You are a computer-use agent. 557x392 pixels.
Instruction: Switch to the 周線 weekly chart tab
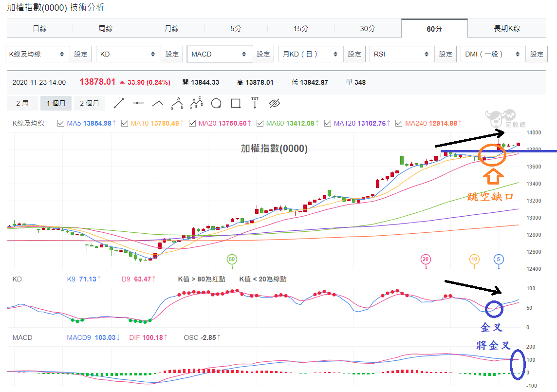click(x=106, y=28)
